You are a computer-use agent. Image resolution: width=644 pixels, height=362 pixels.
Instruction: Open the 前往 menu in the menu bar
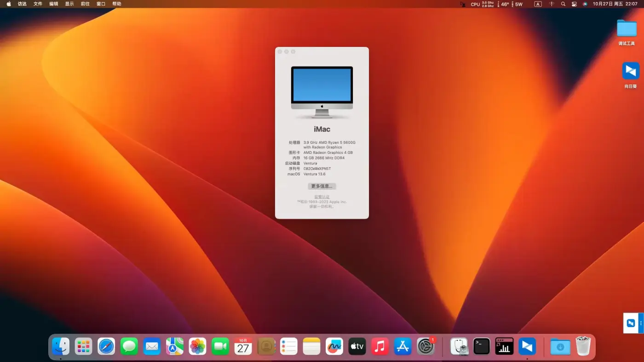tap(85, 4)
